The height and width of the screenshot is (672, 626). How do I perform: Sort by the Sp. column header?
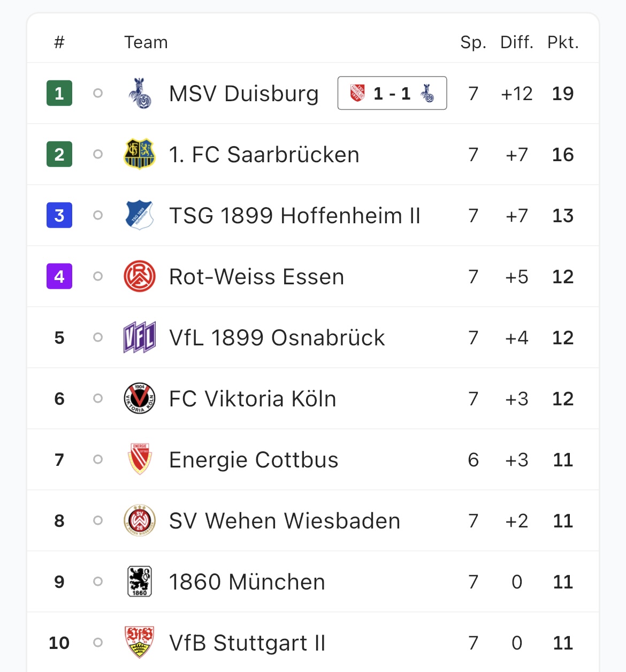[x=474, y=42]
